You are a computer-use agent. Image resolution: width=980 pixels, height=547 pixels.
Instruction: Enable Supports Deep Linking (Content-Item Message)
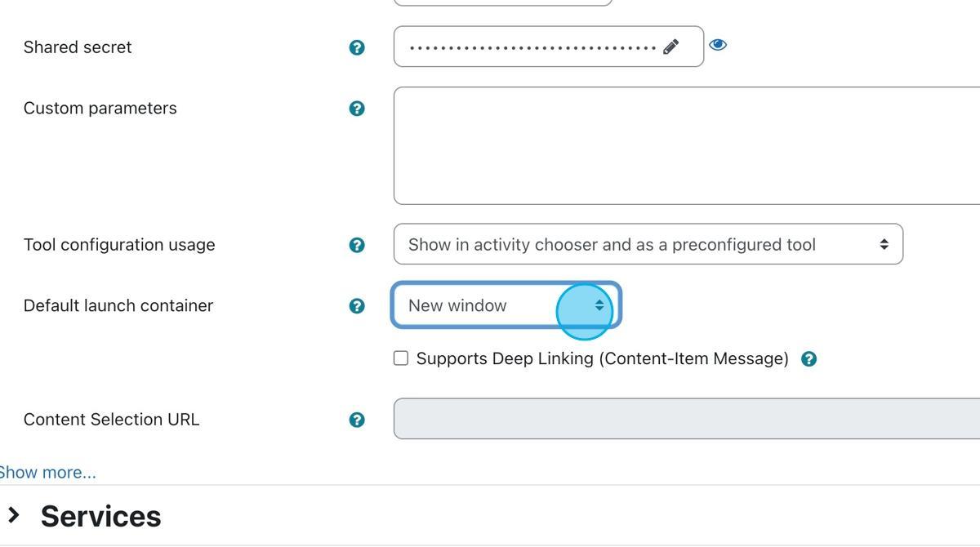pyautogui.click(x=400, y=358)
